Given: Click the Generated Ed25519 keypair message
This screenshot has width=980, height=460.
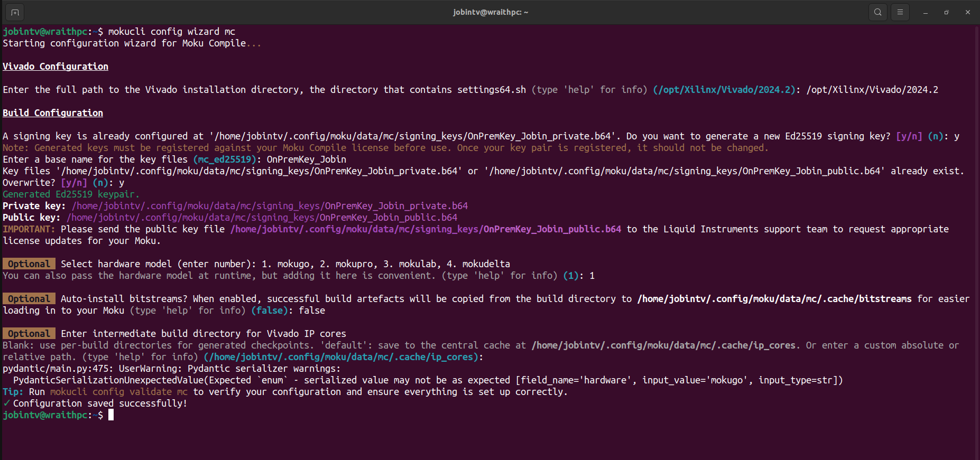Looking at the screenshot, I should click(x=71, y=194).
